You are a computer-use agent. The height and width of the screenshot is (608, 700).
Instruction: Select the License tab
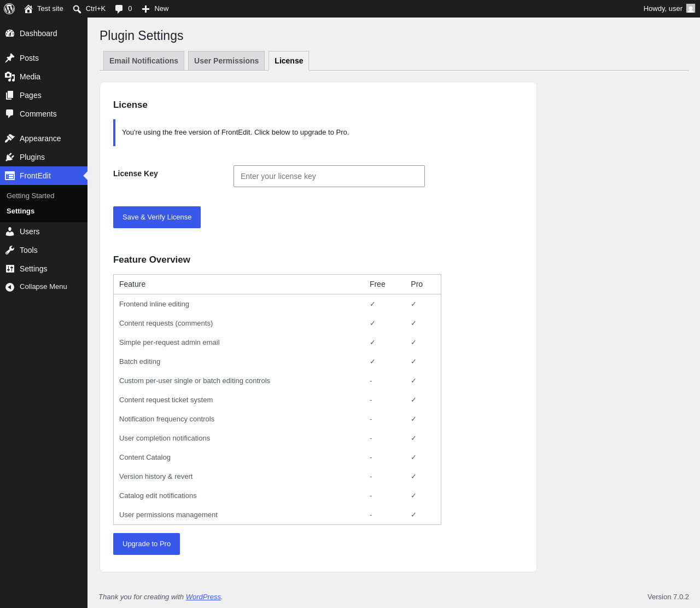coord(289,61)
